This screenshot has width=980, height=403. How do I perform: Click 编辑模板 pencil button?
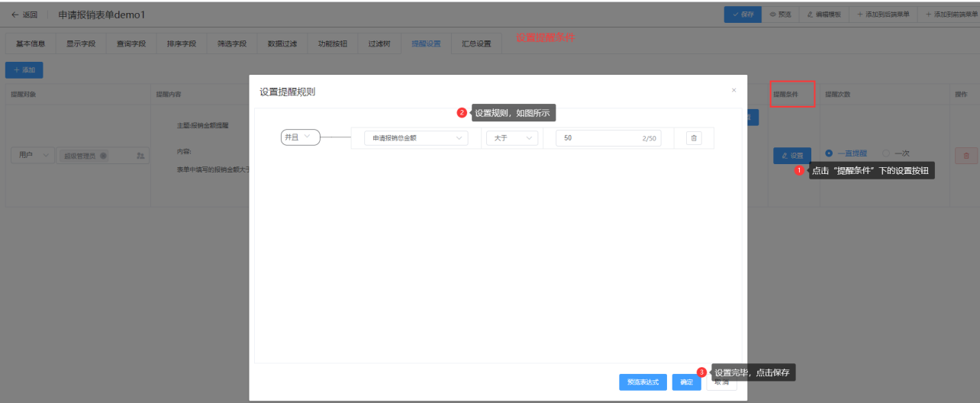[x=824, y=15]
